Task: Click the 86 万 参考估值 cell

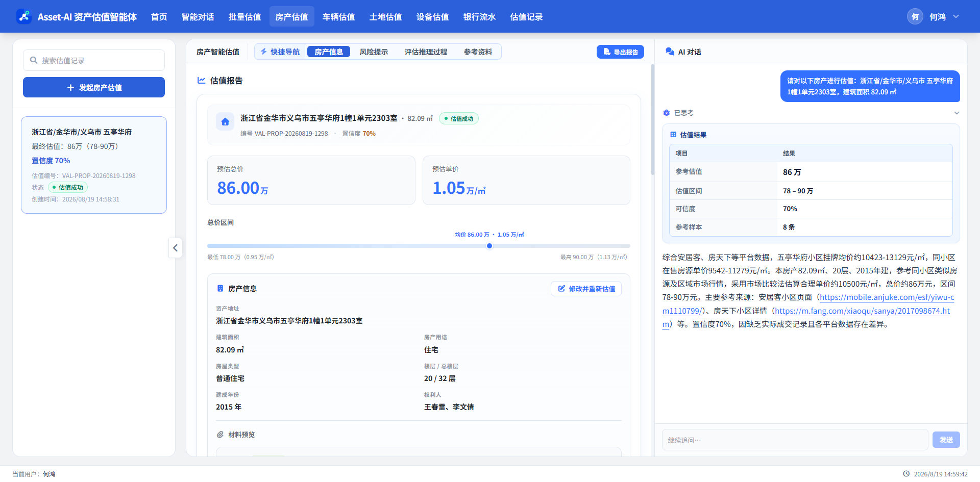Action: 792,172
